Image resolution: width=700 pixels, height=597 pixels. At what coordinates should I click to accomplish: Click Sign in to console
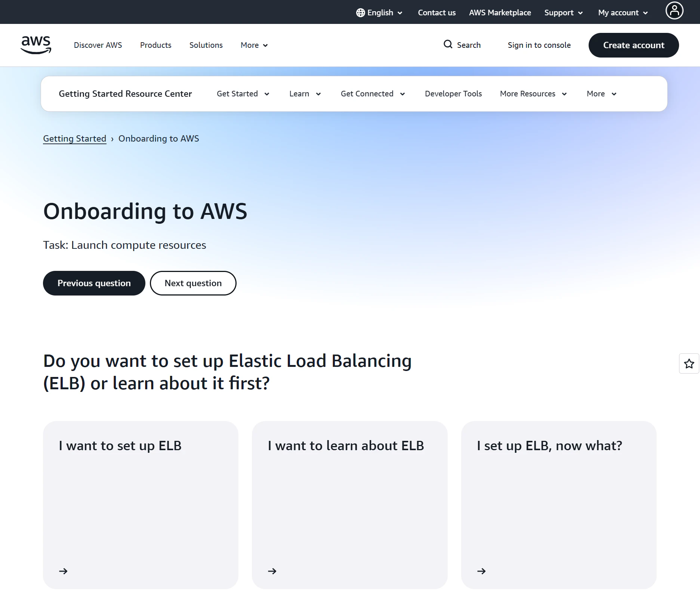pos(539,45)
